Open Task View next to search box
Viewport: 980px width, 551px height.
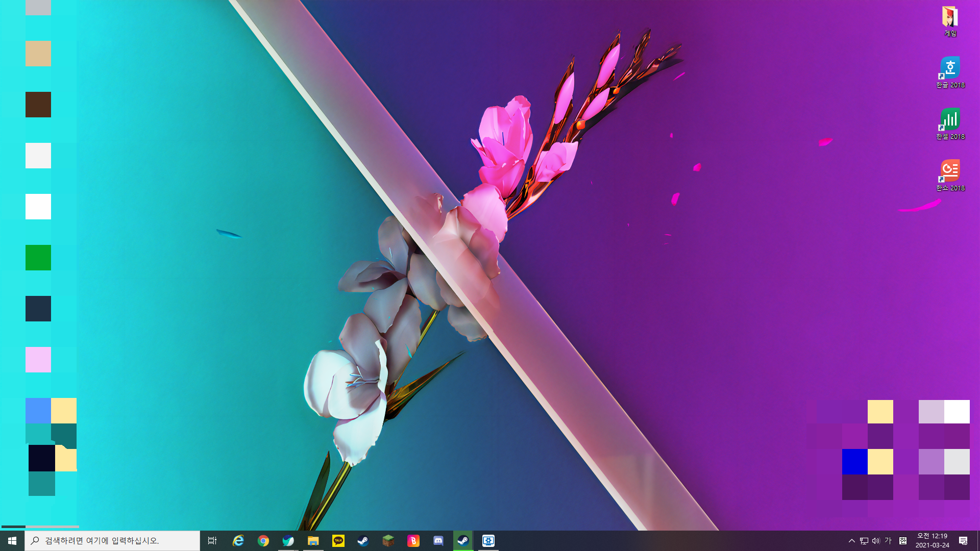pos(212,541)
